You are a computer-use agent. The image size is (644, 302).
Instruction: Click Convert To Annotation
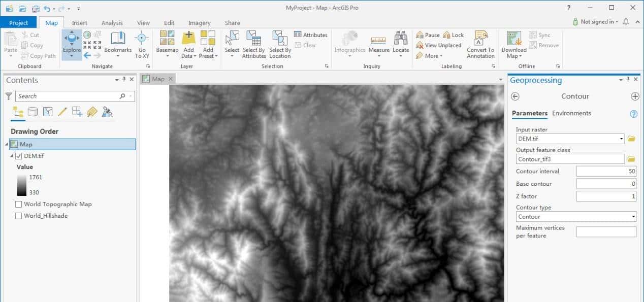[x=480, y=45]
